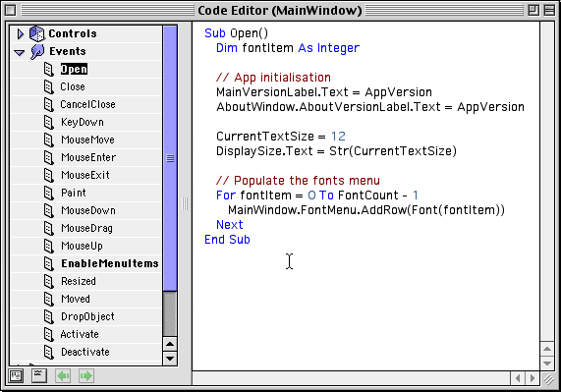
Task: Click the document icon beside DropObject
Action: point(49,317)
